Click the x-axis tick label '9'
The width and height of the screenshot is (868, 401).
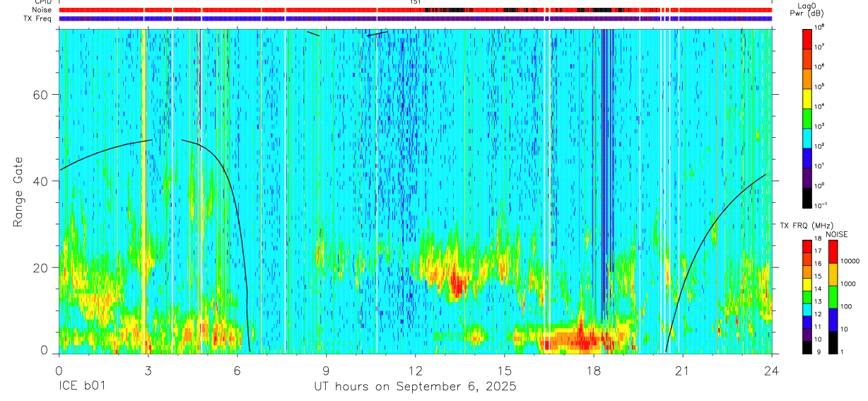pos(326,371)
